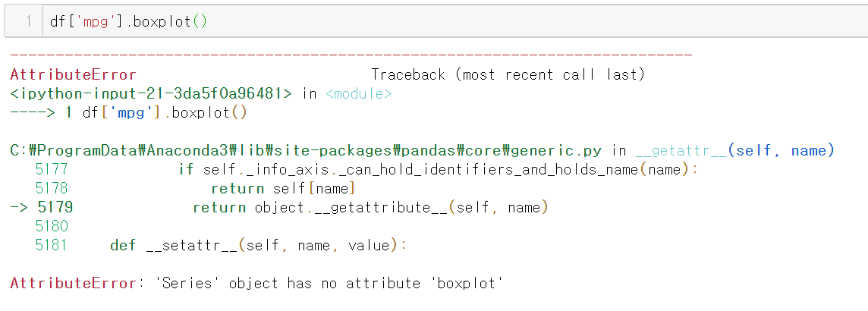Click the highlighted line 5179 return object.__getattribute__
Viewport: 868px width, 311px height.
coord(279,208)
